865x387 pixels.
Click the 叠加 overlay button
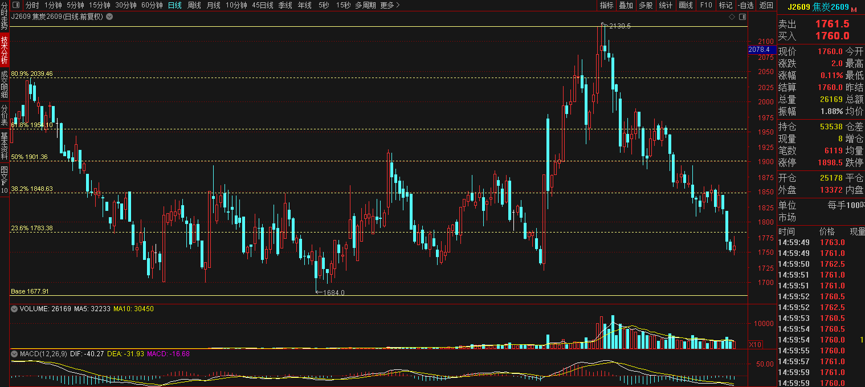626,5
